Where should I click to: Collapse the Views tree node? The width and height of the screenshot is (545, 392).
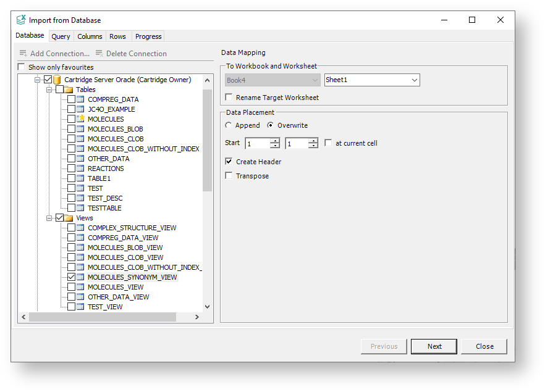49,218
